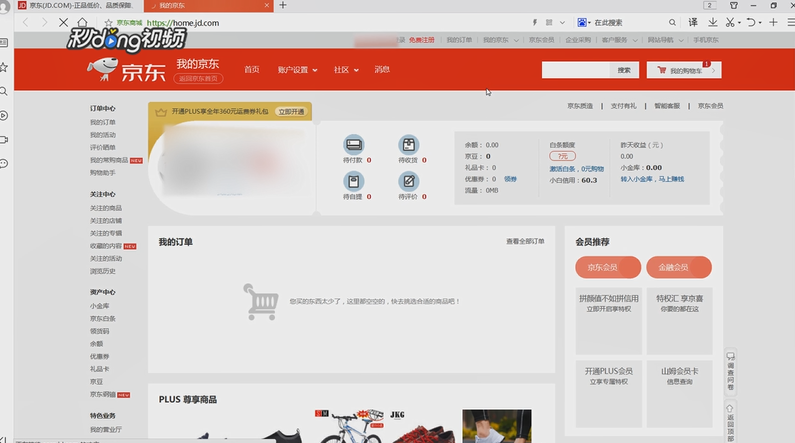Click the 开通PLUS会员 recommendation card

[608, 394]
